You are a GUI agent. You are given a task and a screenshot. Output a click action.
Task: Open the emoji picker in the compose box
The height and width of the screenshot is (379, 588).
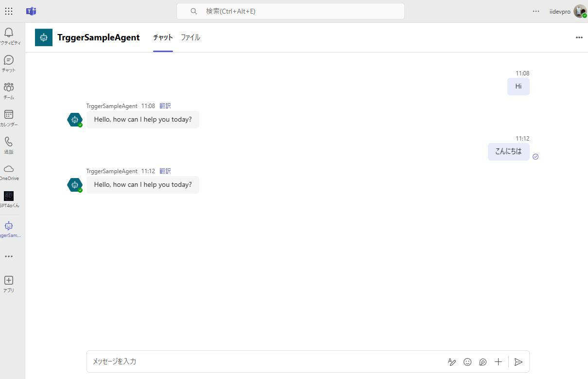click(467, 361)
